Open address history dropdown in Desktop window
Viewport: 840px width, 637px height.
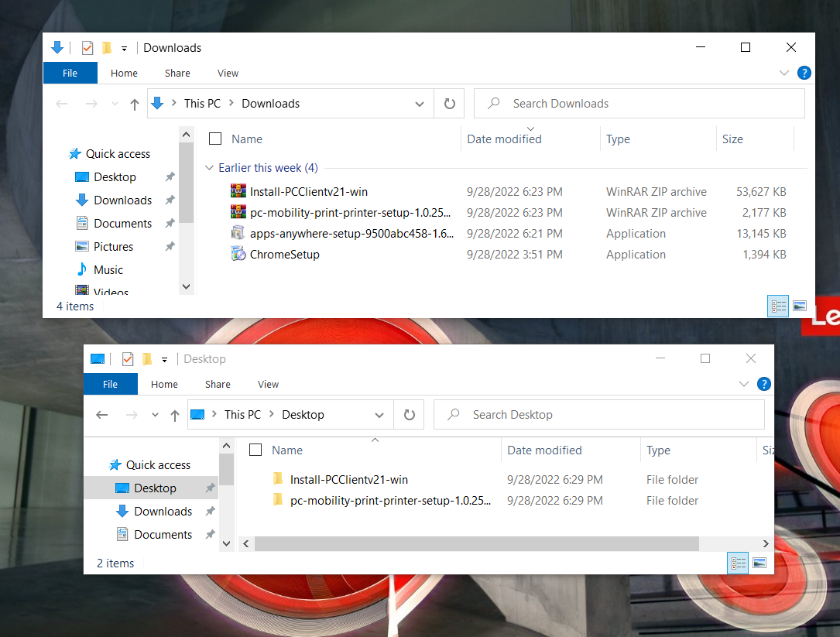379,415
